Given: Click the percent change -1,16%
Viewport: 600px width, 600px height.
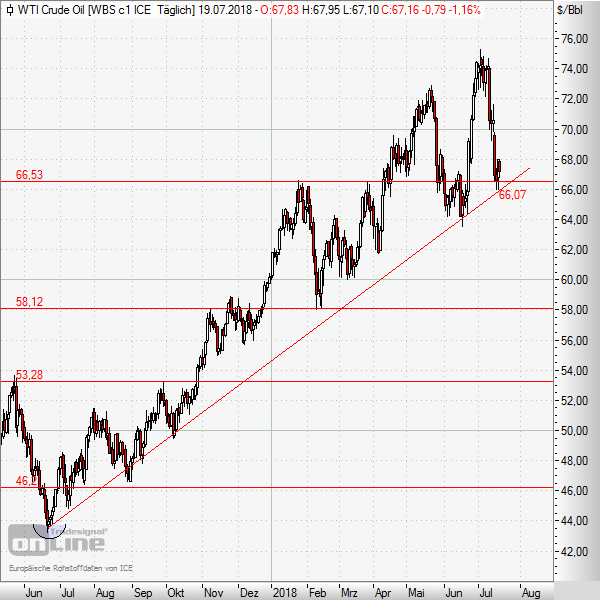Looking at the screenshot, I should (x=464, y=10).
